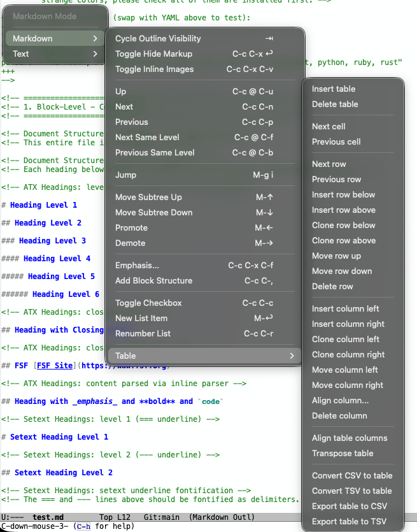Screen dimensions: 417x532
Task: Choose Delete table
Action: point(353,104)
